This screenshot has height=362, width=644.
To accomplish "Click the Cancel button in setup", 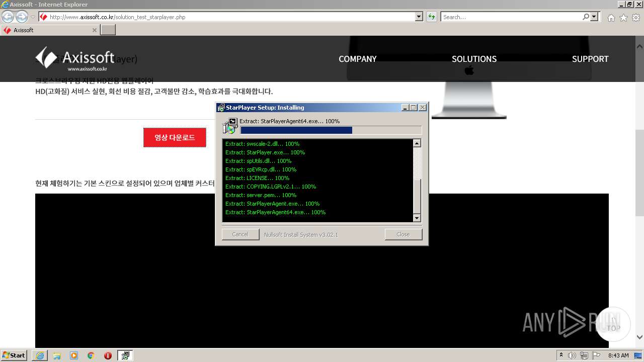I will [x=240, y=234].
